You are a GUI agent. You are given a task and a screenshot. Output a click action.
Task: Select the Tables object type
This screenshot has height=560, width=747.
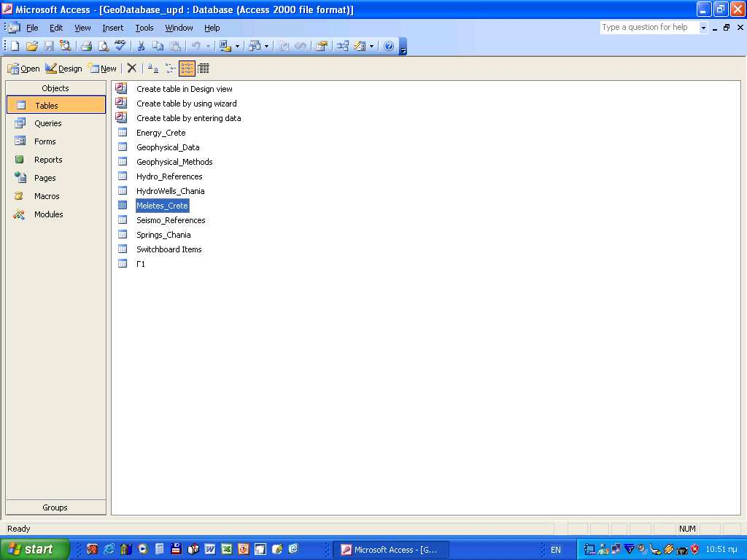pyautogui.click(x=56, y=105)
